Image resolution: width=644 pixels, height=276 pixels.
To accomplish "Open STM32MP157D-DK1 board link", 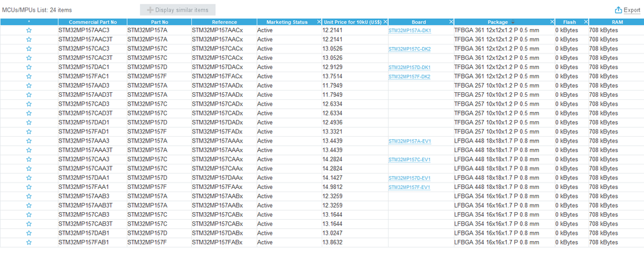I will tap(409, 67).
